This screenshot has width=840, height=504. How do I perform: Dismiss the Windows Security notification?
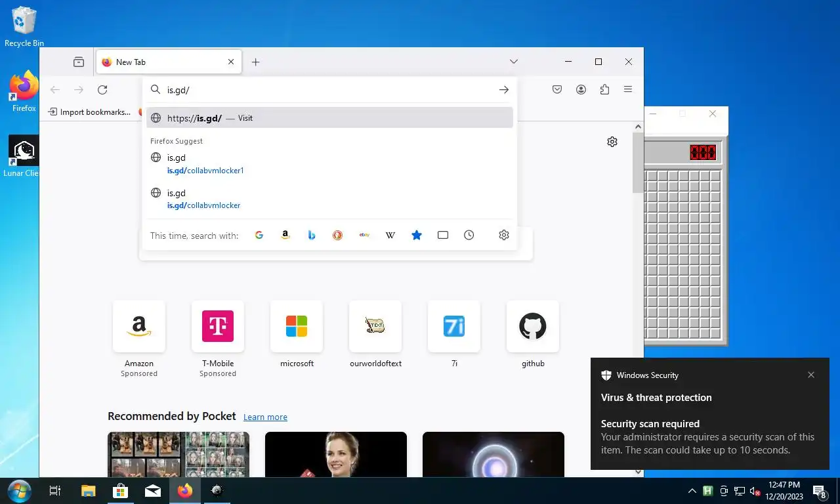coord(811,375)
